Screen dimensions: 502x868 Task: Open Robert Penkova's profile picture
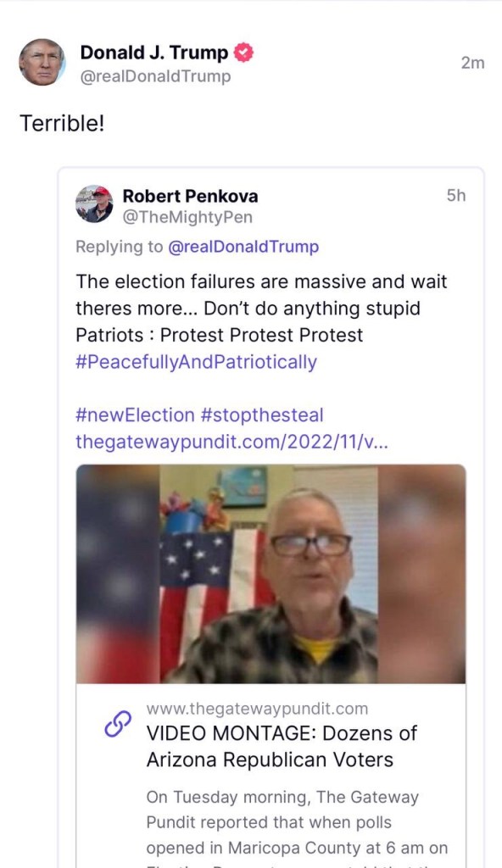click(94, 203)
